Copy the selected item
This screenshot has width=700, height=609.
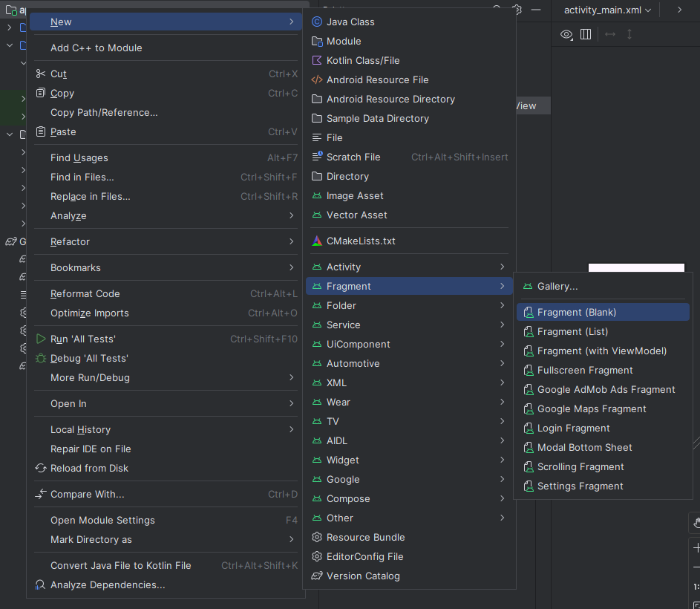point(166,93)
